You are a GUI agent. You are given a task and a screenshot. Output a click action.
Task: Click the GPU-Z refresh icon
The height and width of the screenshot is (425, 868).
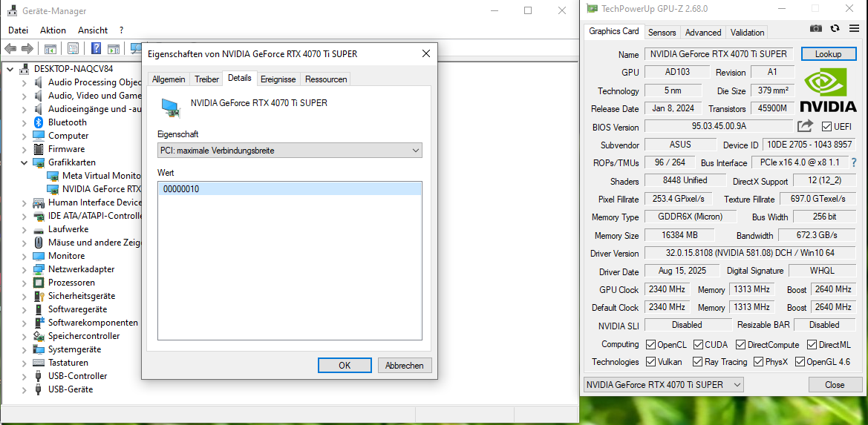(835, 28)
